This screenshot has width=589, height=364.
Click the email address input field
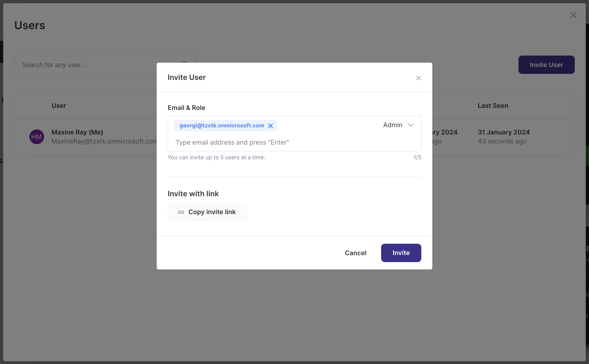click(x=294, y=142)
